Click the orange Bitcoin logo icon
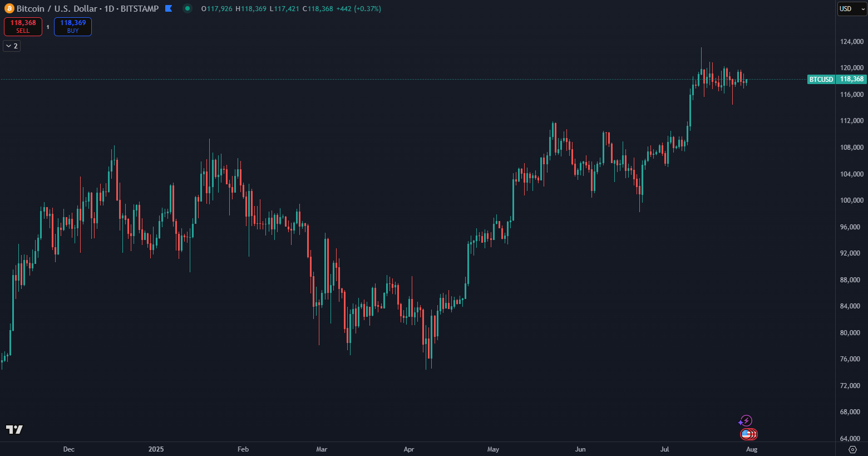868x456 pixels. [x=9, y=8]
